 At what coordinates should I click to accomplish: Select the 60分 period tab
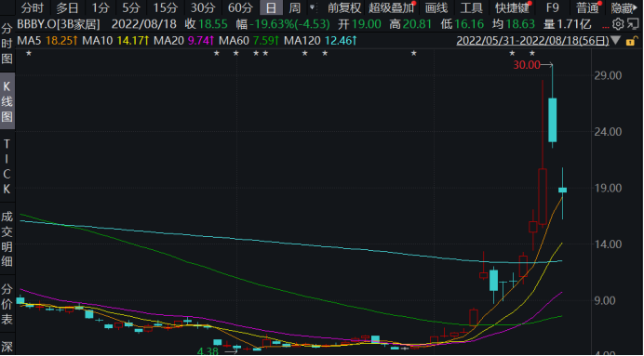click(x=241, y=7)
